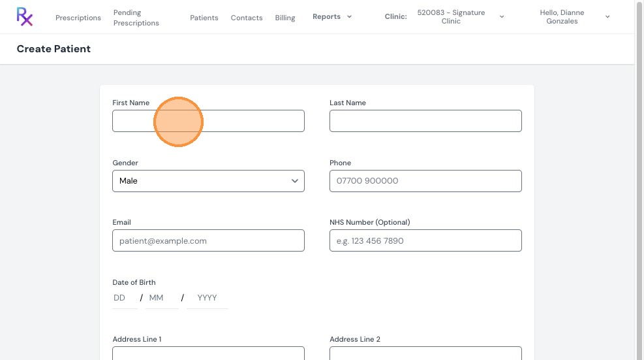Open the Gender dropdown showing Male
The height and width of the screenshot is (360, 644).
pos(208,181)
